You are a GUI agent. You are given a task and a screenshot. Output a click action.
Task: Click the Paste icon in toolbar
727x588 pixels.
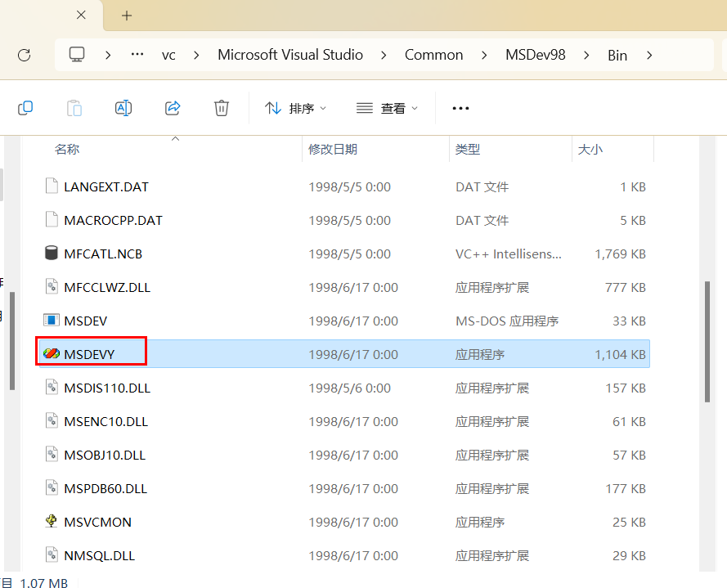(x=74, y=108)
